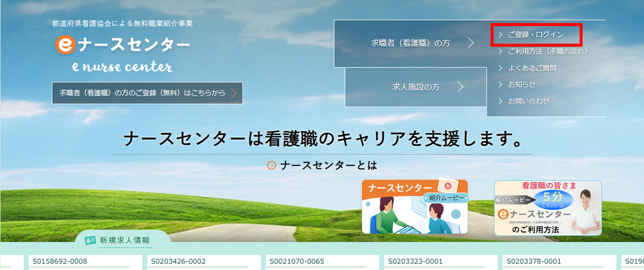
Task: Click the 新規求人情報 ID card icon
Action: [90, 240]
